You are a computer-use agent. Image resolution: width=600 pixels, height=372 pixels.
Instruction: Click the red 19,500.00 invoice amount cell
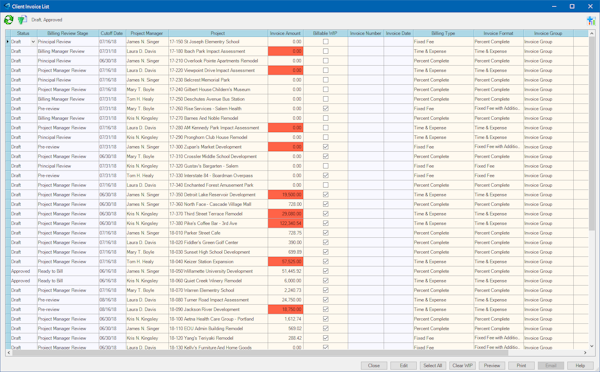(x=285, y=195)
